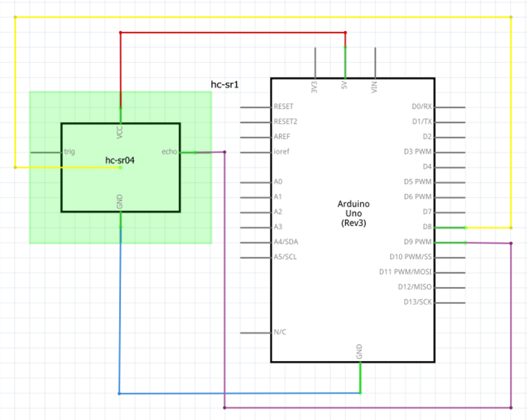
Task: Click the GND pin label of hc-sr04
Action: [x=119, y=202]
